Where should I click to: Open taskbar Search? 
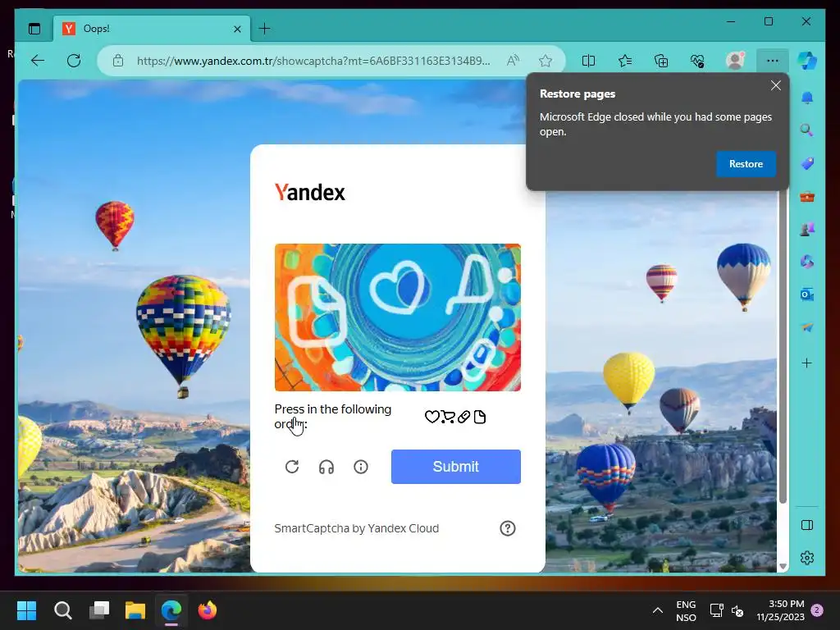pyautogui.click(x=62, y=610)
